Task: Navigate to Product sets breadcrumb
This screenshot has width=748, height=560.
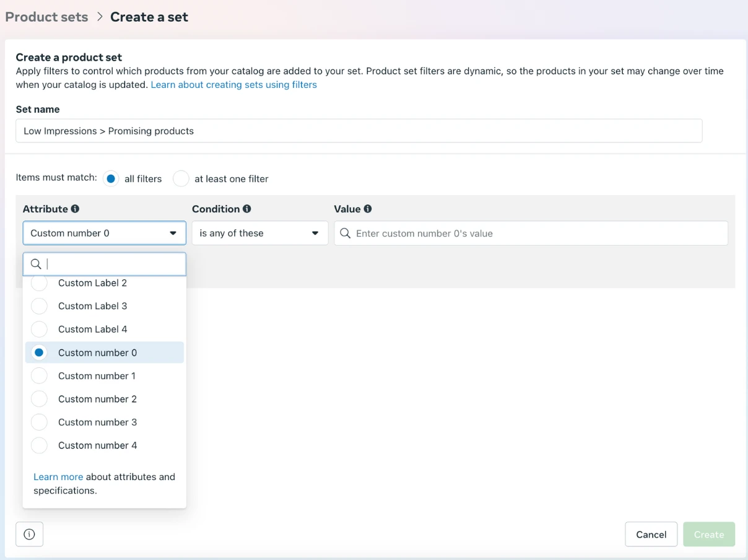Action: coord(46,17)
